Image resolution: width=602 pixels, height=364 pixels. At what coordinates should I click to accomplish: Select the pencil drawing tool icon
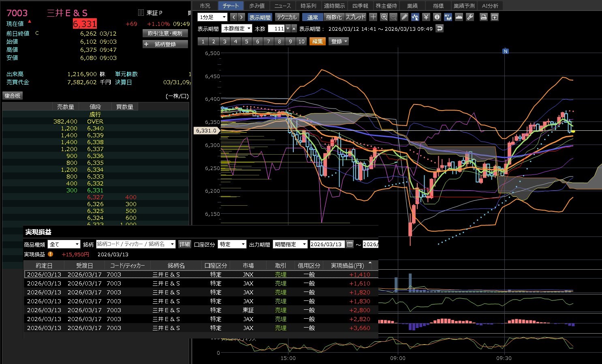pyautogui.click(x=404, y=17)
